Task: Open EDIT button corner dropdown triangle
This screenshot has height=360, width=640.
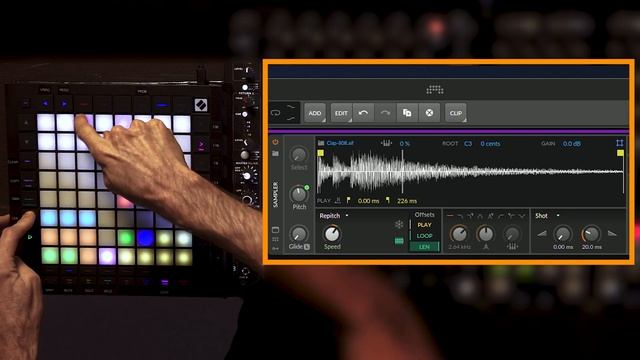Action: [x=349, y=120]
